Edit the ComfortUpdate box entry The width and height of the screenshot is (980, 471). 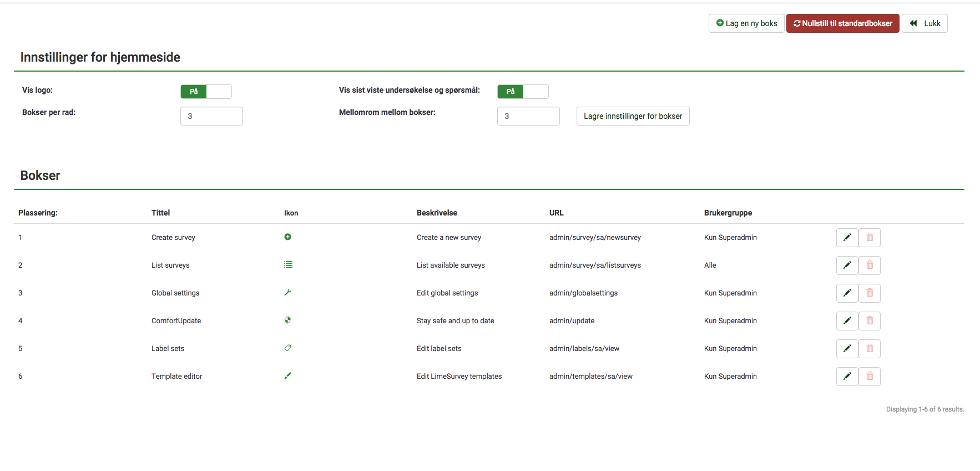pyautogui.click(x=847, y=321)
